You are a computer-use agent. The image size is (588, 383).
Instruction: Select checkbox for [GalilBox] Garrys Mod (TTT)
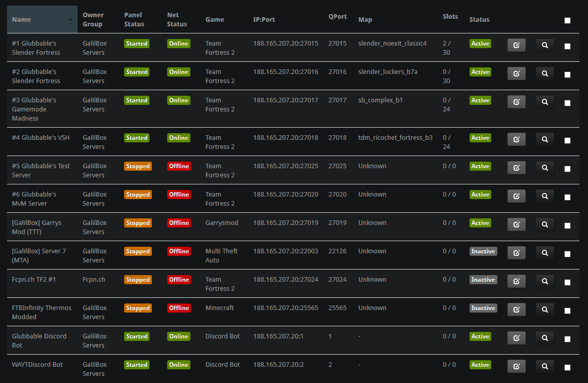[567, 225]
